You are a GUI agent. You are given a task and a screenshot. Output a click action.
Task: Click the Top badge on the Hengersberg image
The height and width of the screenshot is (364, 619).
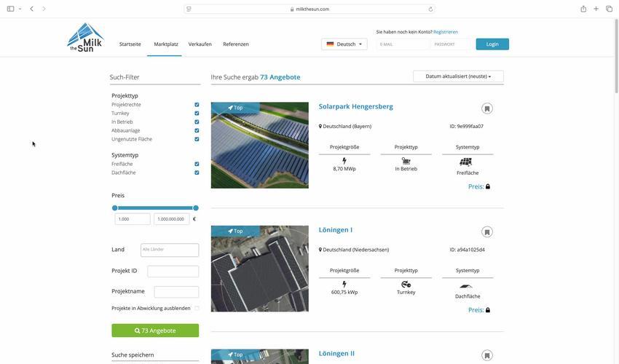click(235, 108)
